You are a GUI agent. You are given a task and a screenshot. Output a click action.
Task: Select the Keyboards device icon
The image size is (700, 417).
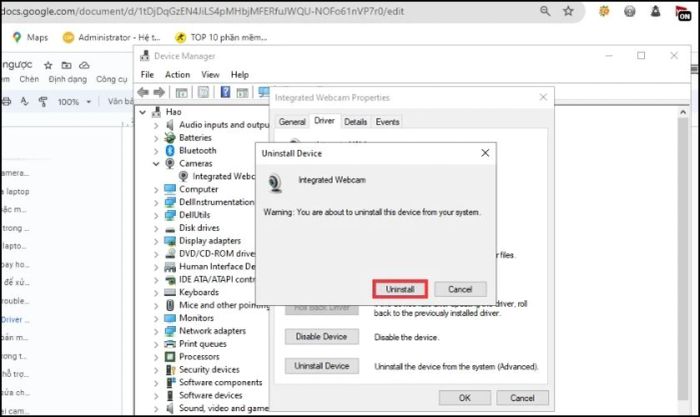[x=170, y=292]
